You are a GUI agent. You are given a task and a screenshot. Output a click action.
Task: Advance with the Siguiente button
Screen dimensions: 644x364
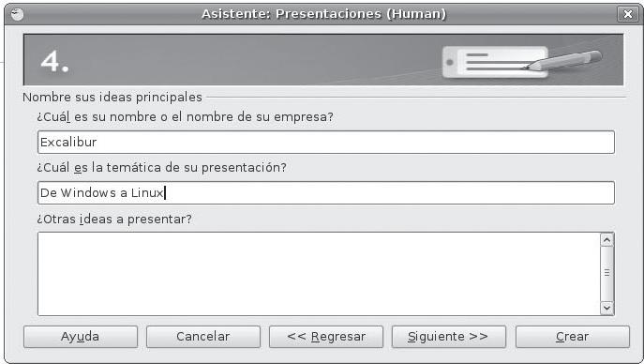(448, 337)
